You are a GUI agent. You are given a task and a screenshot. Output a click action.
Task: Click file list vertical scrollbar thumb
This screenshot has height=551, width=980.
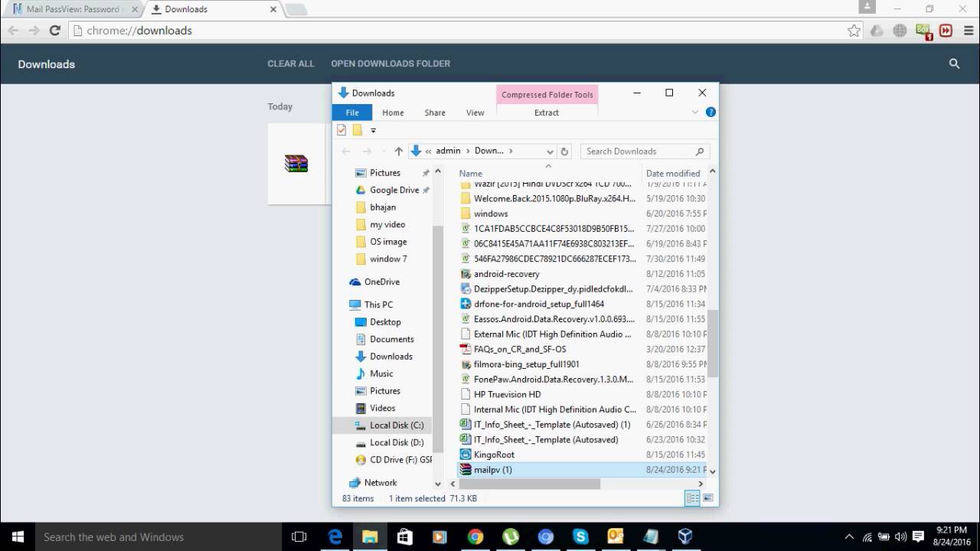pos(712,344)
